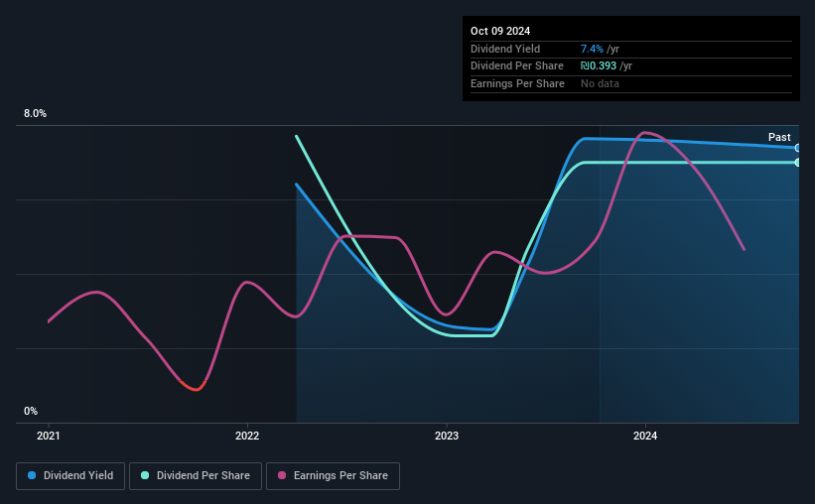Click the Past label on chart
Viewport: 815px width, 504px height.
(779, 137)
